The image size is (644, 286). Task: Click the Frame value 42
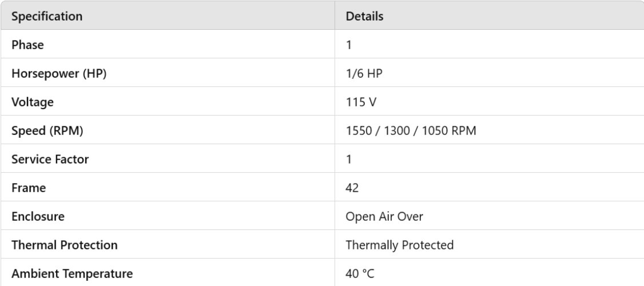352,188
